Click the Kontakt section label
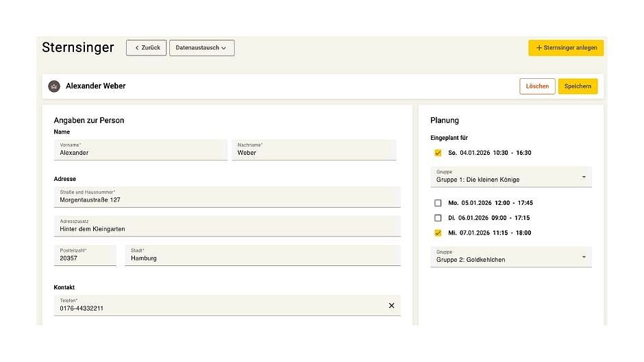The height and width of the screenshot is (362, 644). [x=64, y=287]
